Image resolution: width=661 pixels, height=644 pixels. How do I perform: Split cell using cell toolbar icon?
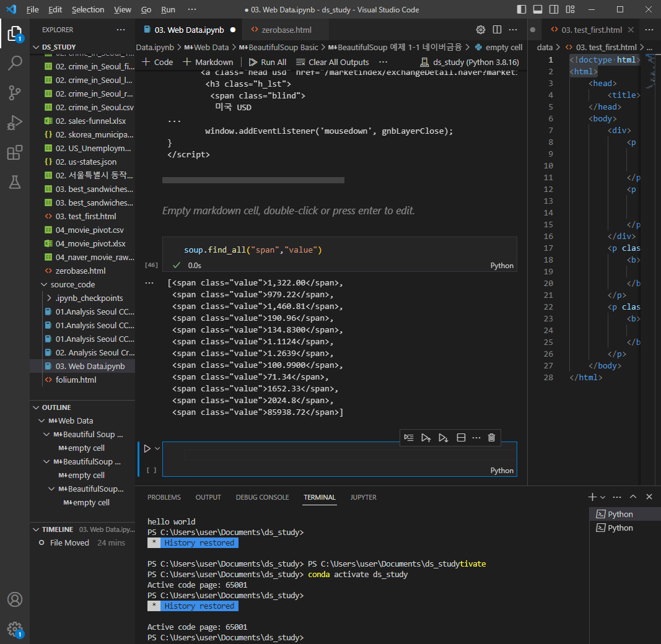pyautogui.click(x=461, y=437)
